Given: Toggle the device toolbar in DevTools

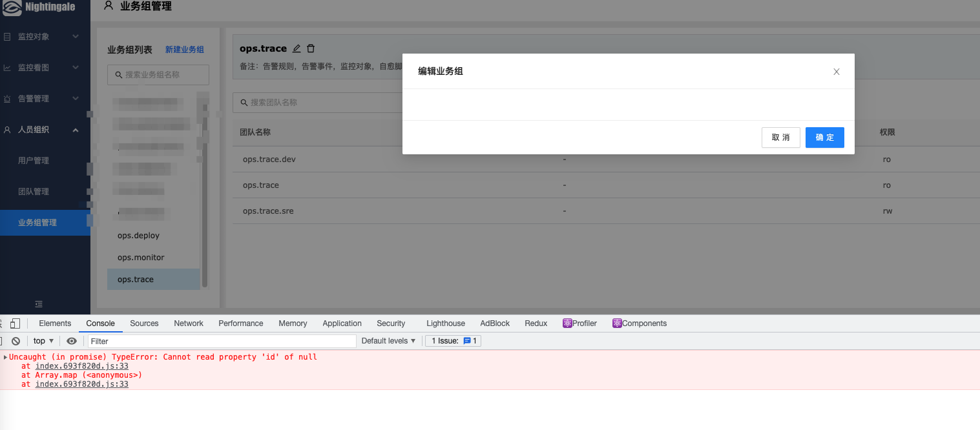Looking at the screenshot, I should click(16, 323).
